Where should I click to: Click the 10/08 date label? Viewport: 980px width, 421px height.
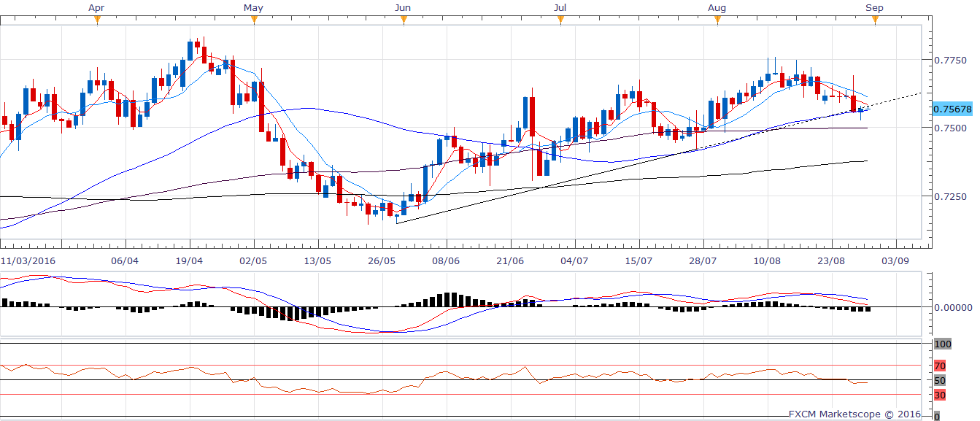[x=767, y=260]
